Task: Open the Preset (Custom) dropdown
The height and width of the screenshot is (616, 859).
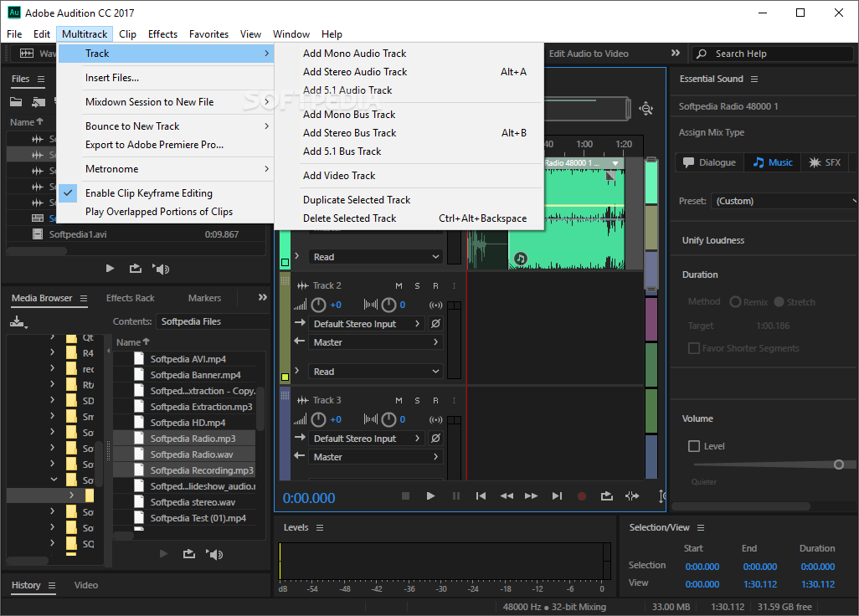Action: pyautogui.click(x=784, y=201)
